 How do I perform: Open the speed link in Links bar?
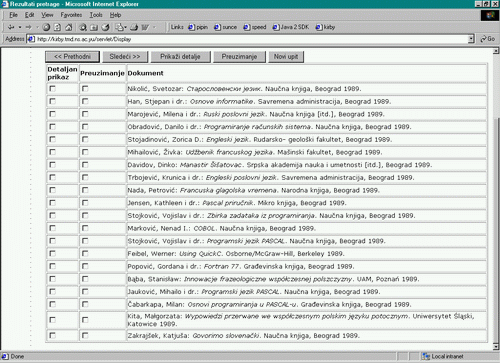point(255,27)
